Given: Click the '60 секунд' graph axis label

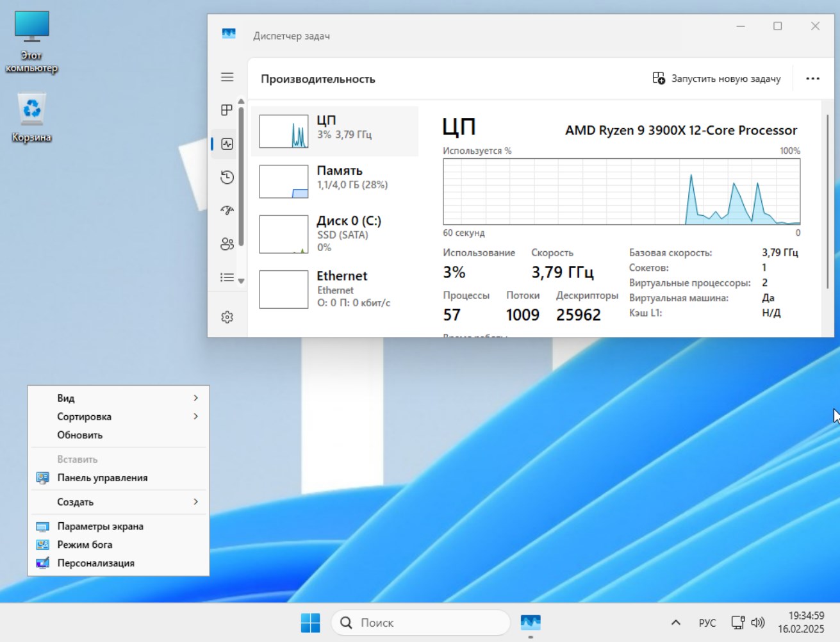Looking at the screenshot, I should tap(464, 233).
